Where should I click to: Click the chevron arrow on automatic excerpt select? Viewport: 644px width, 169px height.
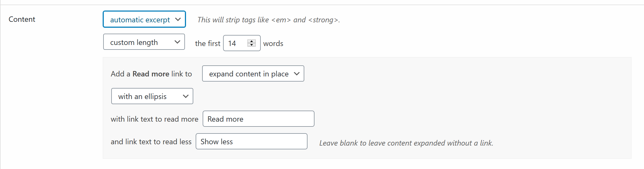178,19
